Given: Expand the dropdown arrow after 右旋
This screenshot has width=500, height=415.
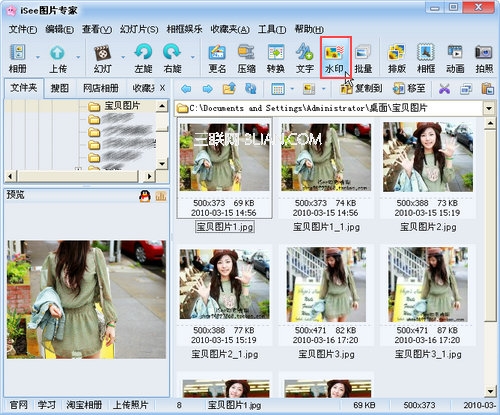Looking at the screenshot, I should pos(192,57).
